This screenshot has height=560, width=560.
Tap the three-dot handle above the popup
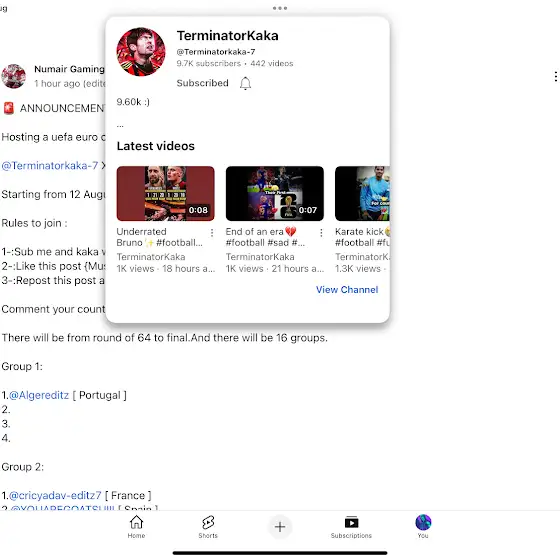point(280,8)
